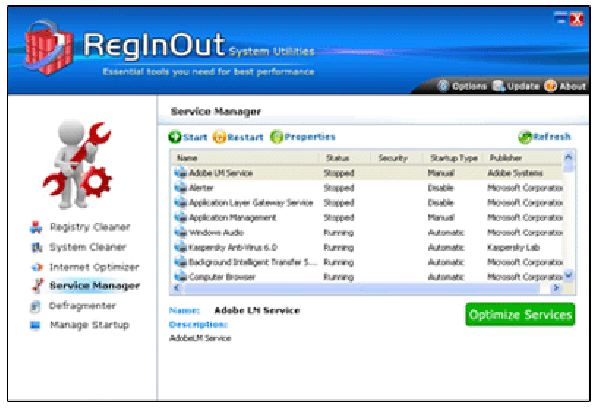
Task: Click the Kaspersky Anti-Virus 6.0 row icon
Action: click(x=180, y=247)
